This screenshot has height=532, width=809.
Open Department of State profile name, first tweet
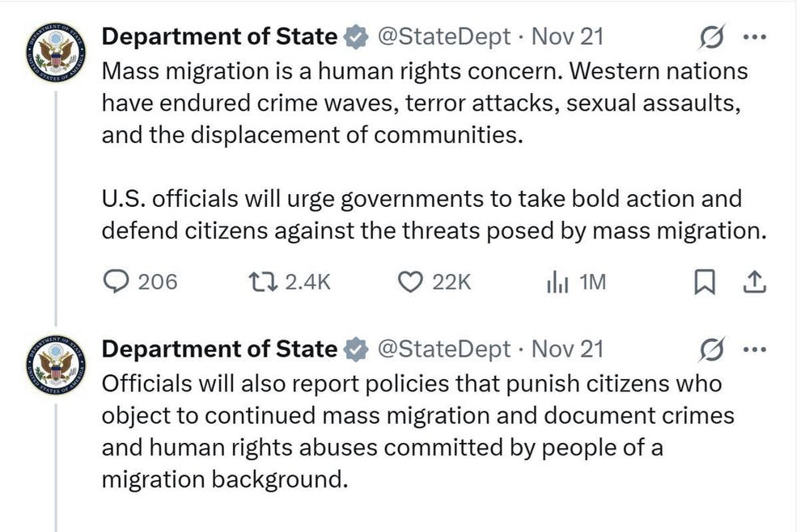(x=218, y=36)
